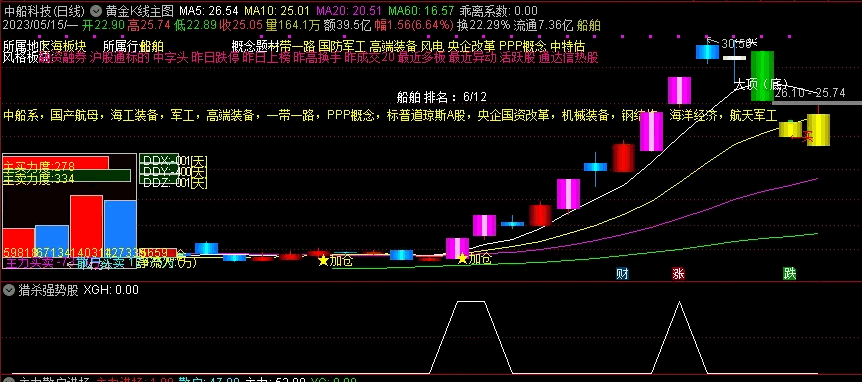Click the 海工装备 keyword
Viewport: 862px width, 382px height.
[134, 115]
